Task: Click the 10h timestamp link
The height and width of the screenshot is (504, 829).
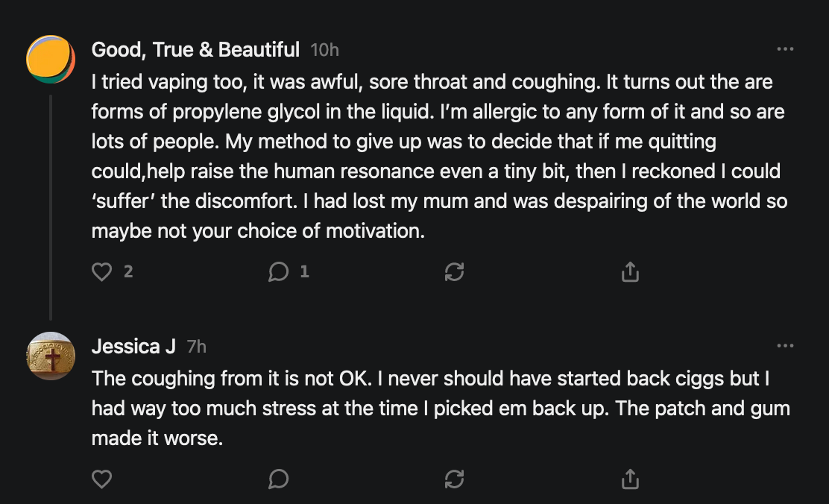Action: click(x=324, y=50)
